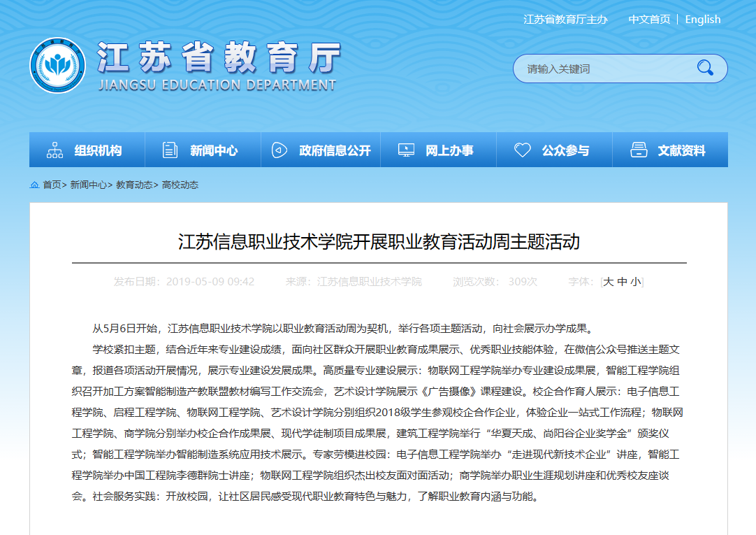Screen dimensions: 756x535
Task: Click the 江苏省教育厅主办 text
Action: tap(565, 20)
